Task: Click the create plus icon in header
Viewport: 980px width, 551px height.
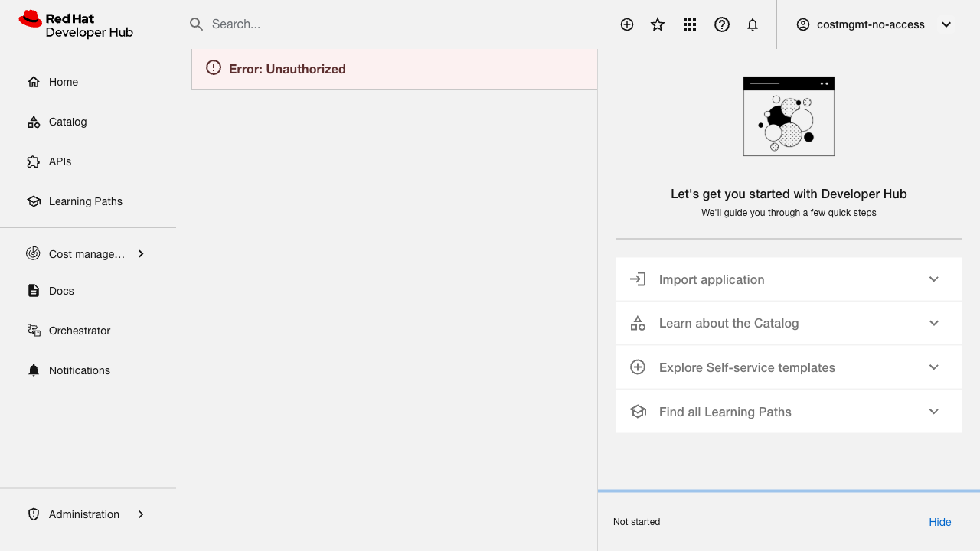Action: pos(627,24)
